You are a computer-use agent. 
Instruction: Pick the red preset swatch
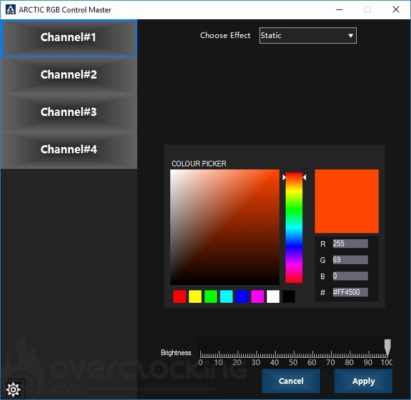[180, 296]
